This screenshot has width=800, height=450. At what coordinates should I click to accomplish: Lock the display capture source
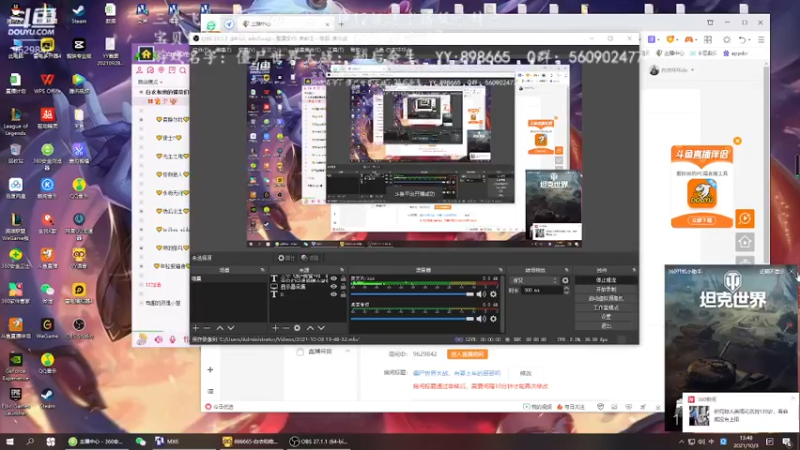(343, 287)
